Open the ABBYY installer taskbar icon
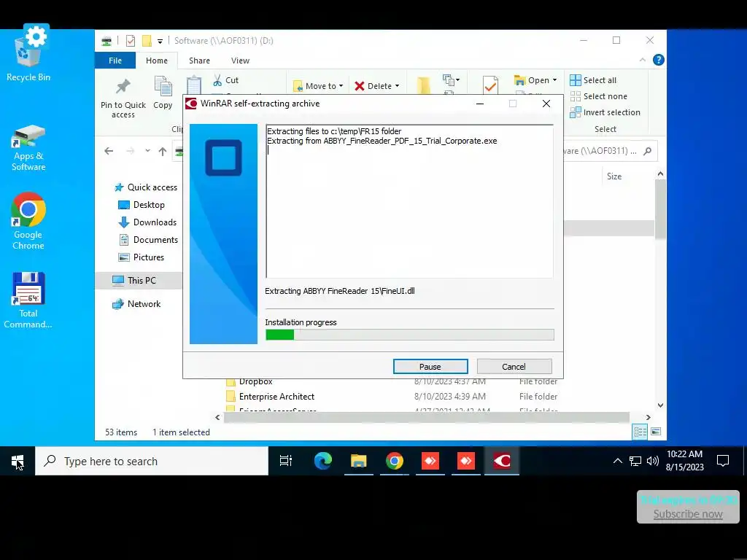This screenshot has width=747, height=560. (x=502, y=461)
